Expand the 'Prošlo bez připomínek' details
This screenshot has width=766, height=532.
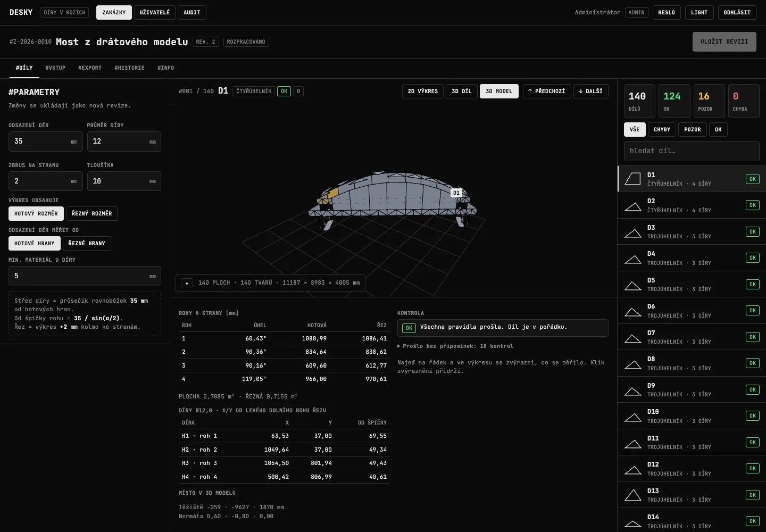(x=455, y=346)
